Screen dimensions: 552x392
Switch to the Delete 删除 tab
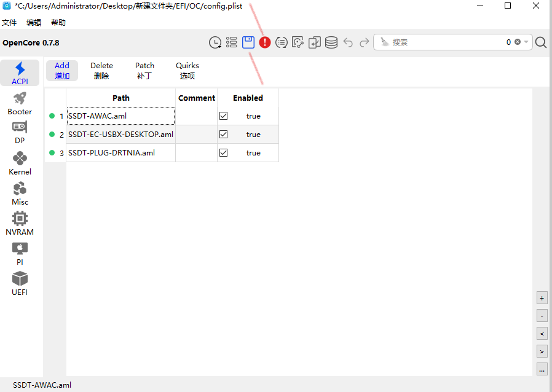coord(101,71)
